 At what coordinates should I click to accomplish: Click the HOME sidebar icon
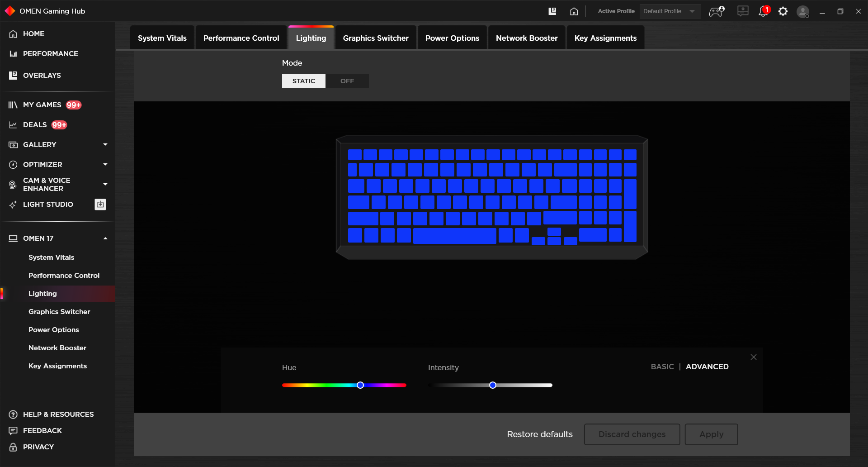click(13, 34)
